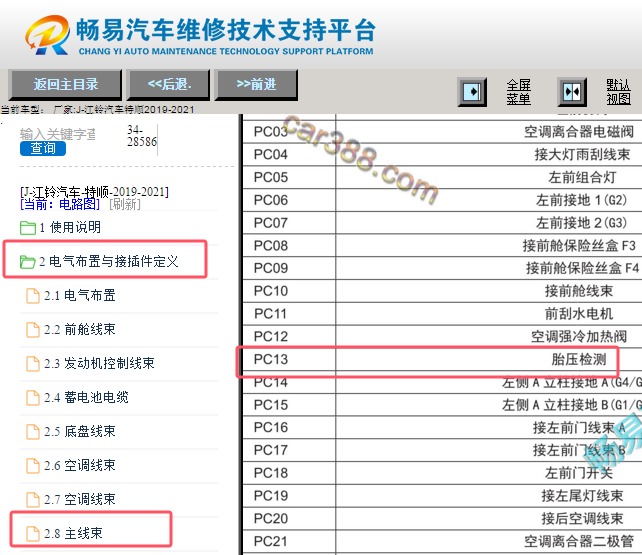Viewport: 642px width, 555px height.
Task: Click the 使用说明 folder icon
Action: (x=28, y=228)
